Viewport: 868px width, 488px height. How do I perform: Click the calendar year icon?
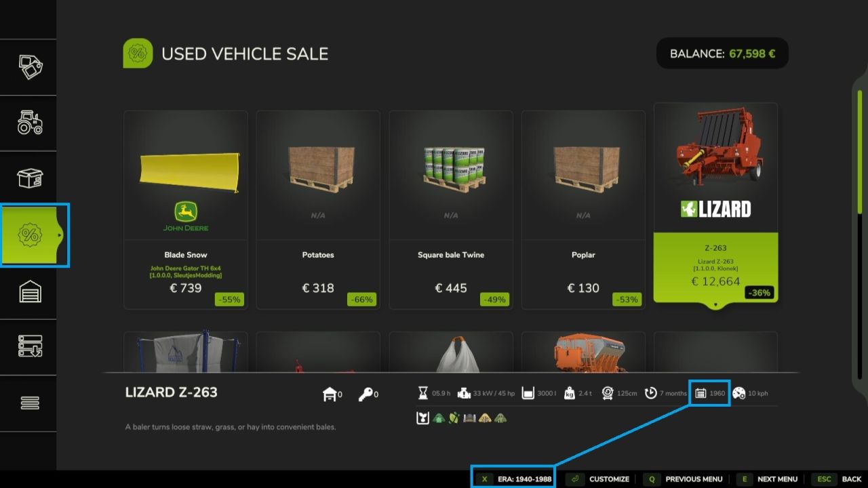pos(701,393)
